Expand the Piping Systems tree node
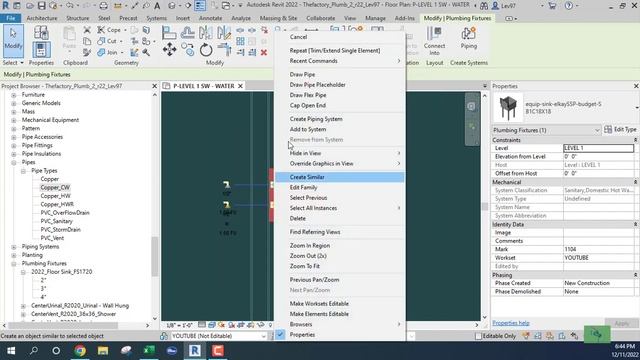 (13, 247)
